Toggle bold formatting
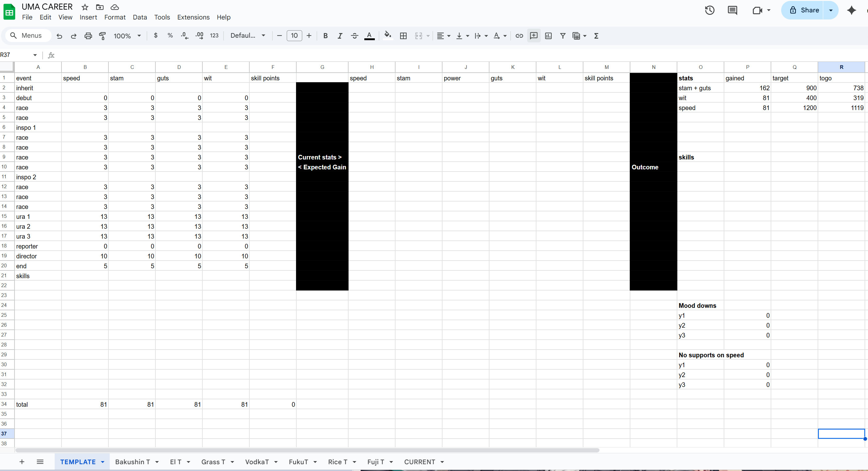Image resolution: width=868 pixels, height=471 pixels. 325,36
